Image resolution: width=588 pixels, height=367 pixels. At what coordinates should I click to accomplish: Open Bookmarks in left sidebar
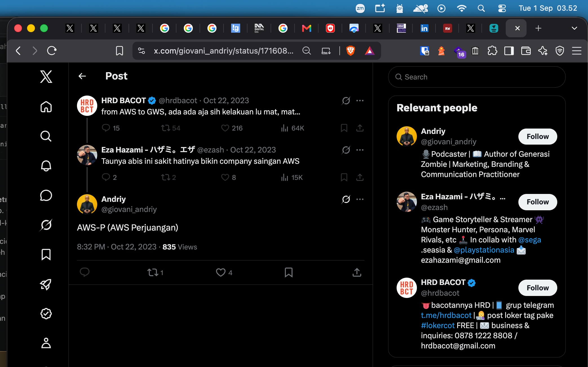(x=46, y=255)
